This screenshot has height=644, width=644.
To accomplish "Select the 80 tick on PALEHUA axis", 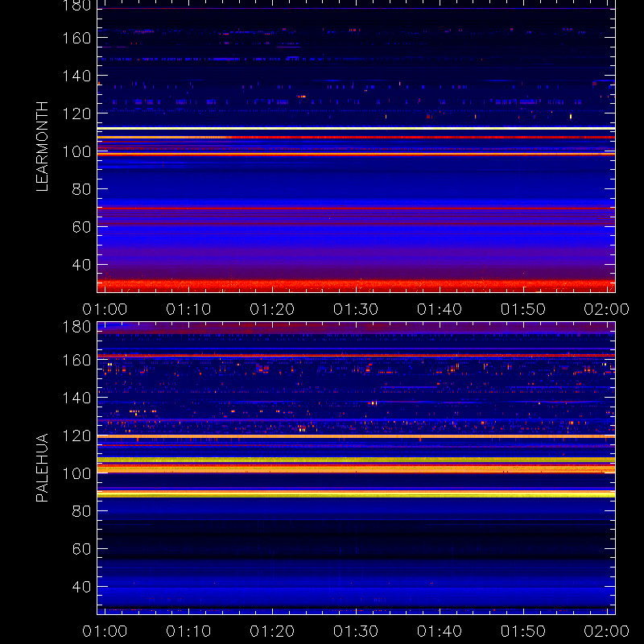I will pos(81,511).
